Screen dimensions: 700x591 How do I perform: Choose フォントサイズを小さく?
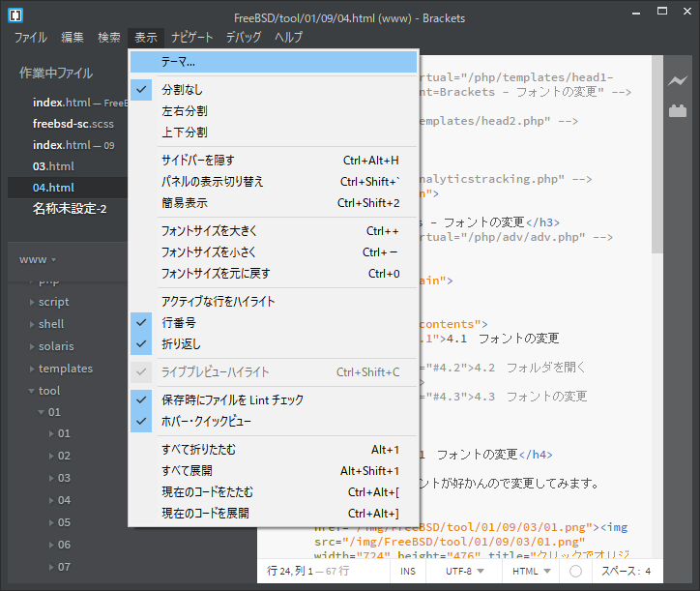pos(274,251)
